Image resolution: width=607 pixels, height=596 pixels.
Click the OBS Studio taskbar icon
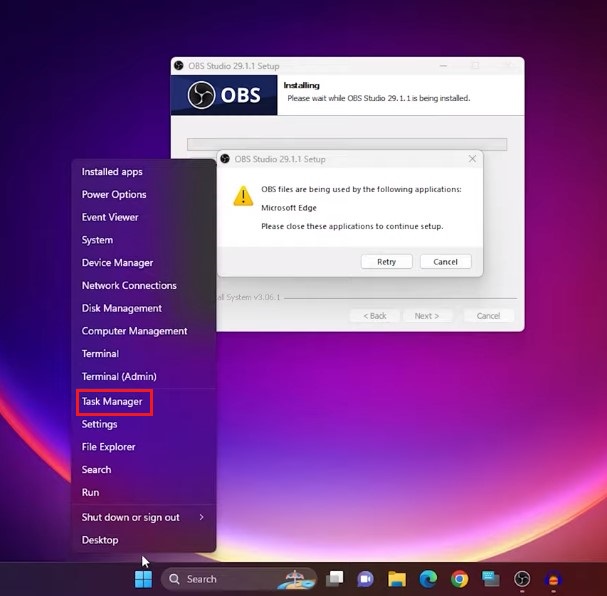522,579
